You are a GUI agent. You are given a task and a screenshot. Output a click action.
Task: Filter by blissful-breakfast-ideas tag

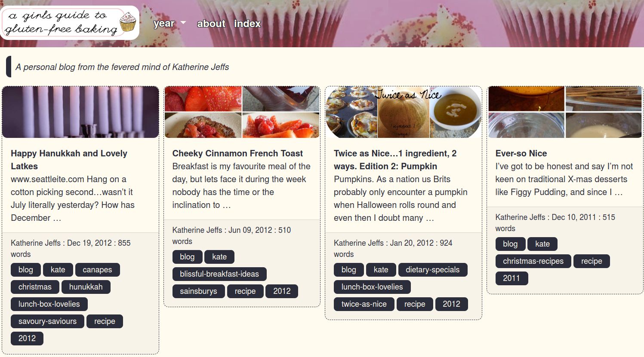click(219, 274)
